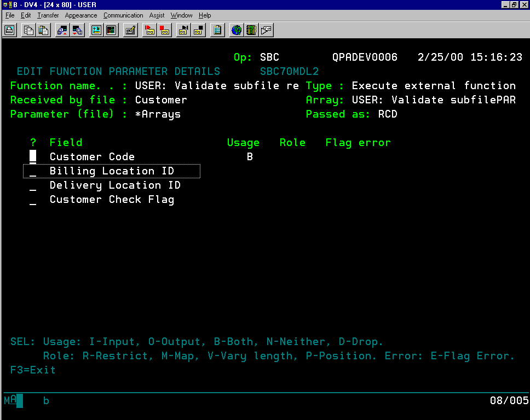Image resolution: width=530 pixels, height=420 pixels.
Task: Click the Role: R-Restrict legend line
Action: 279,356
